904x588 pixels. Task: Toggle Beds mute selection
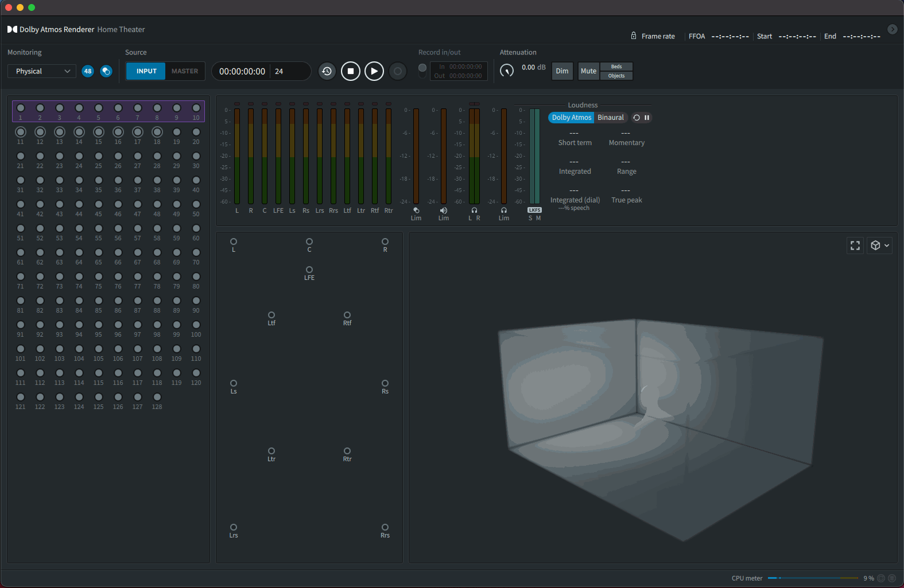pyautogui.click(x=616, y=67)
